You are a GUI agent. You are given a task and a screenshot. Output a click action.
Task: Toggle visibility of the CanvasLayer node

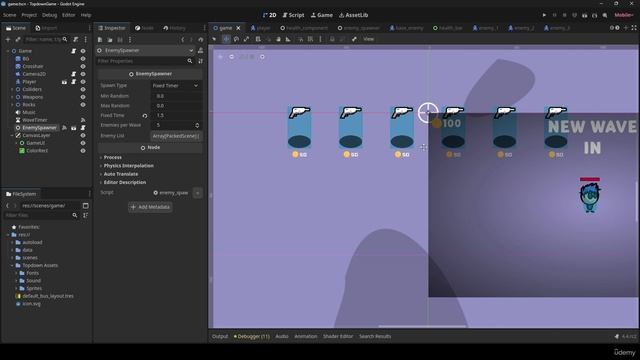pyautogui.click(x=83, y=136)
